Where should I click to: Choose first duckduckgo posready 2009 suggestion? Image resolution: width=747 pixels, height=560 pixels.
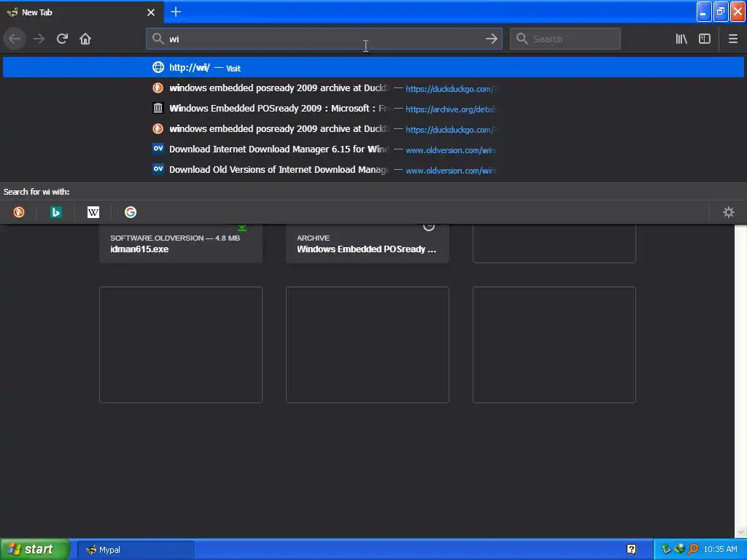click(x=373, y=88)
